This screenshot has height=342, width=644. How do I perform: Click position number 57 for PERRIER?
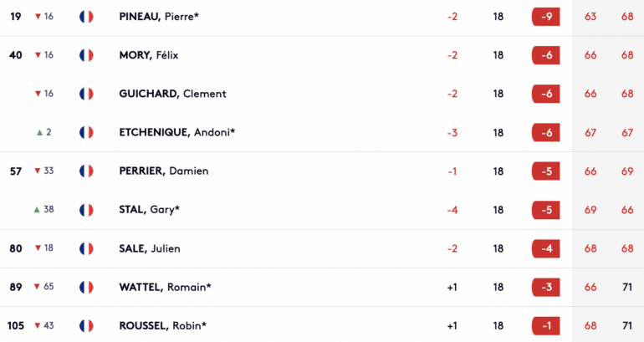pyautogui.click(x=16, y=171)
